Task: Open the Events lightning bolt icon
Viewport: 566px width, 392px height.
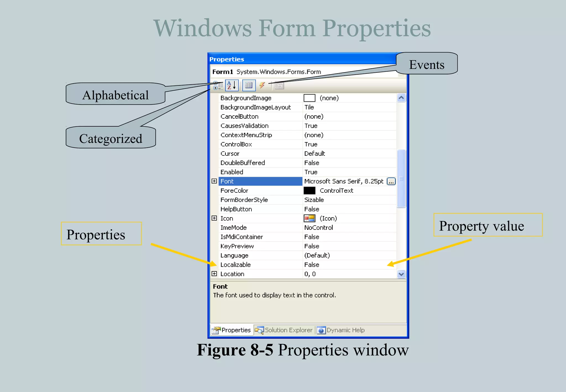Action: coord(262,85)
